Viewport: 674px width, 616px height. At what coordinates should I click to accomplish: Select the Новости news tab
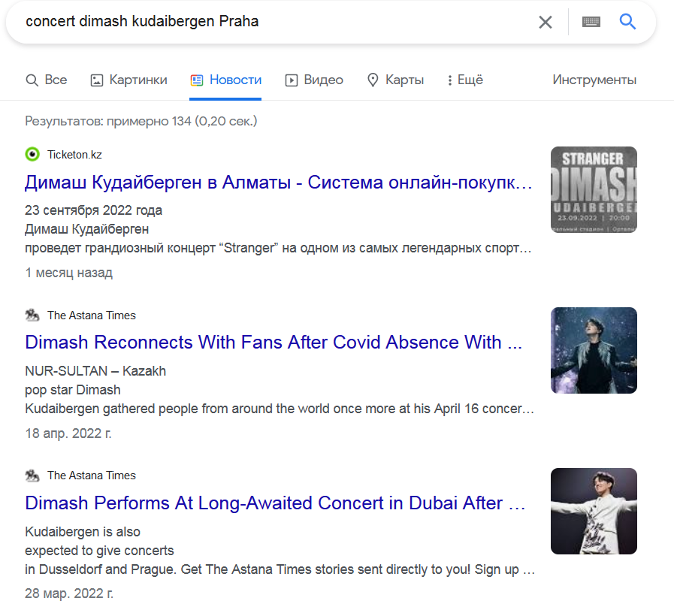[x=225, y=80]
